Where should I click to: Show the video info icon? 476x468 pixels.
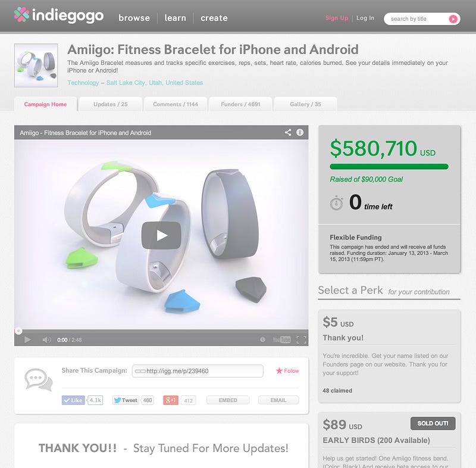click(300, 132)
